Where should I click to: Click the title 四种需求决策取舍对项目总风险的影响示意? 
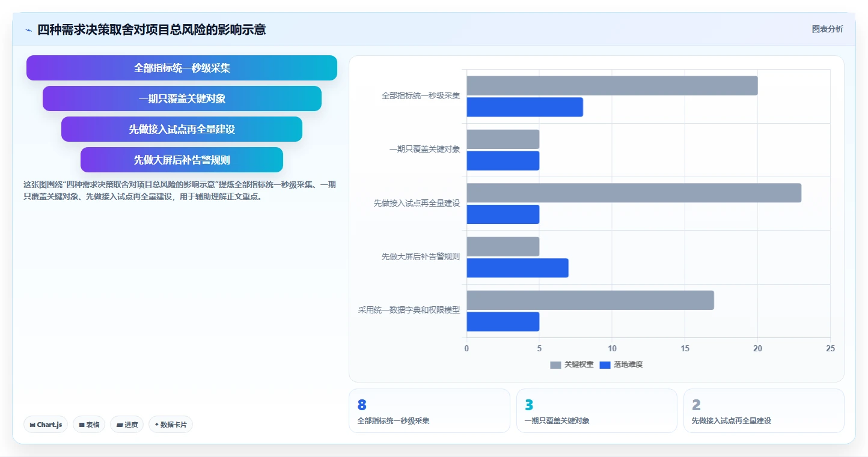point(151,29)
